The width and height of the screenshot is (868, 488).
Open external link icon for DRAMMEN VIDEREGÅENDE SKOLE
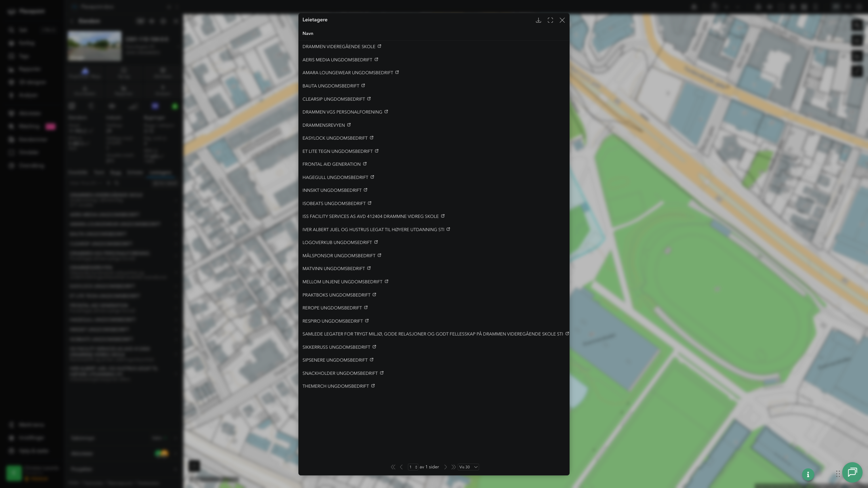[x=379, y=46]
